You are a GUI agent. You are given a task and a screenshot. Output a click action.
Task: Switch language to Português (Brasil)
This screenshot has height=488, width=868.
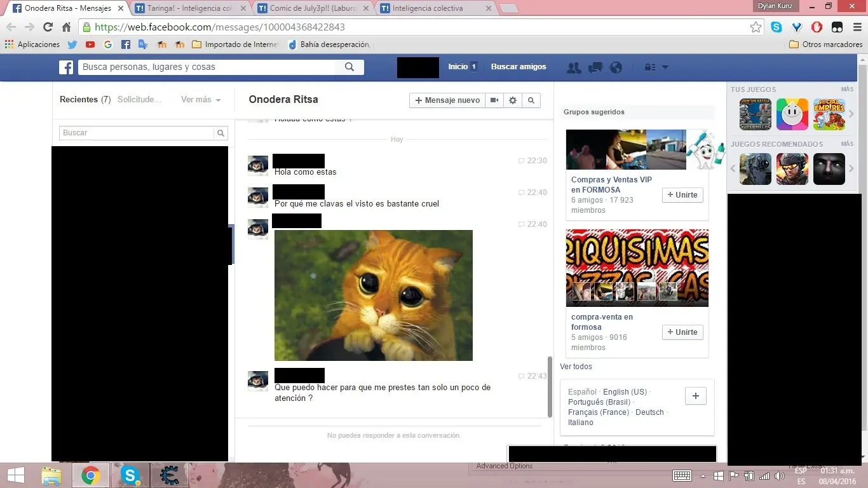[599, 402]
